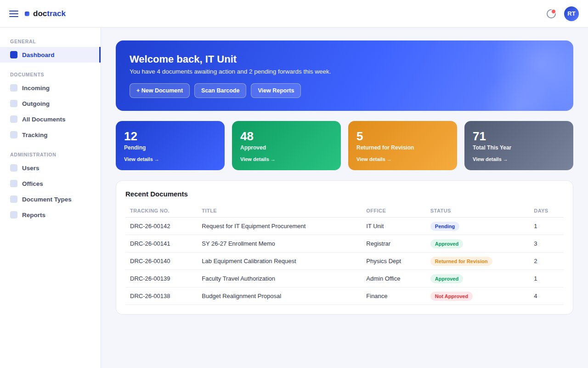Click the Outgoing sidebar icon
Image resolution: width=588 pixels, height=368 pixels.
[x=14, y=103]
